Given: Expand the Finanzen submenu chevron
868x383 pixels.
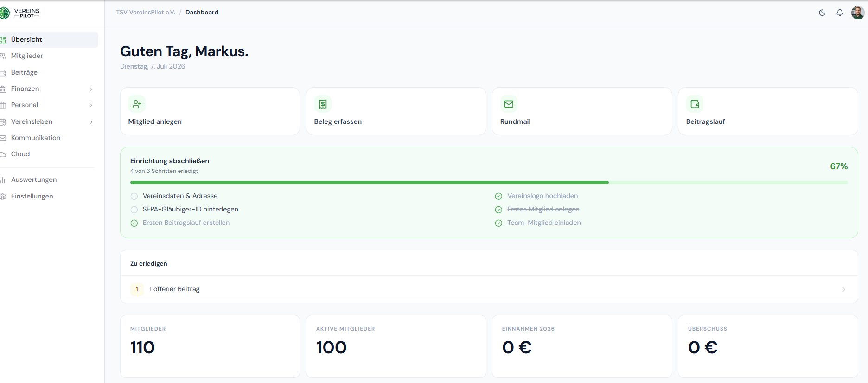Looking at the screenshot, I should 91,89.
